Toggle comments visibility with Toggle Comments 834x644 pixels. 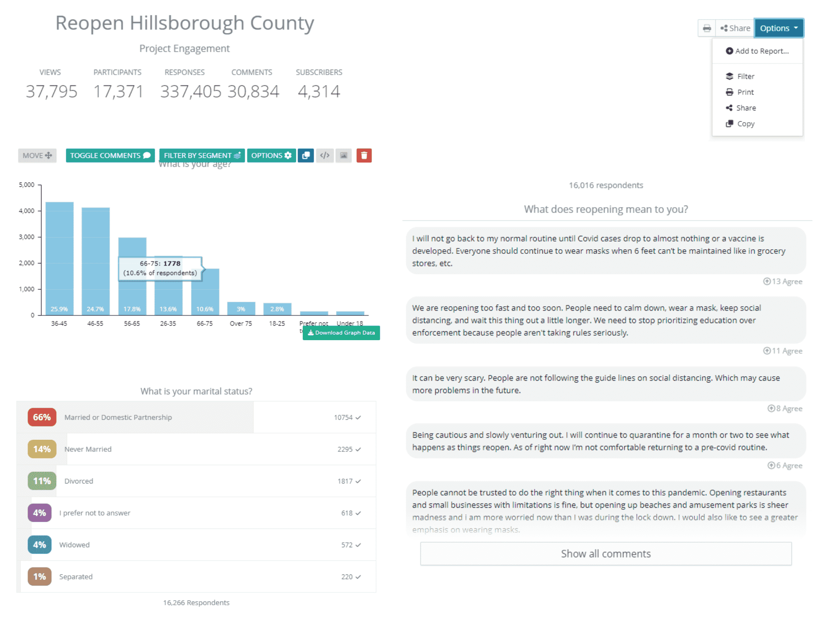tap(110, 155)
